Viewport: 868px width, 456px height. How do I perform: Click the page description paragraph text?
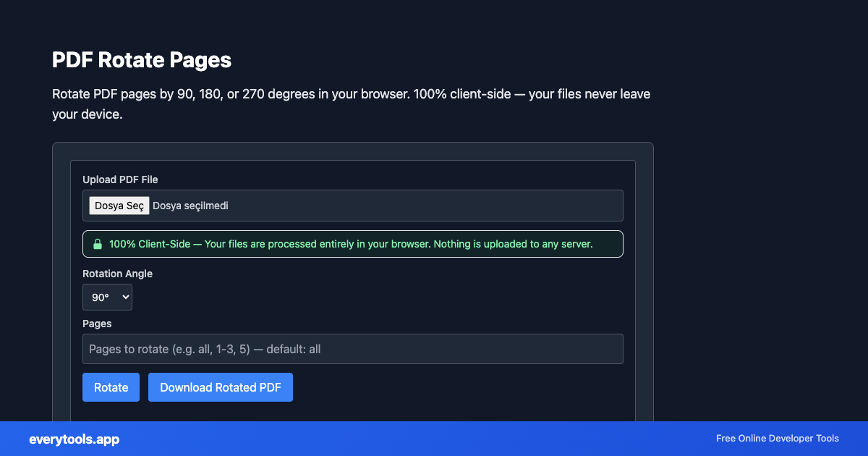(x=351, y=104)
